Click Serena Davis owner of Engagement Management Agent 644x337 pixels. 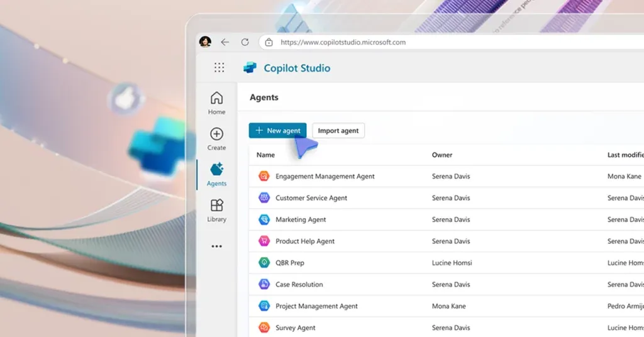click(x=451, y=176)
